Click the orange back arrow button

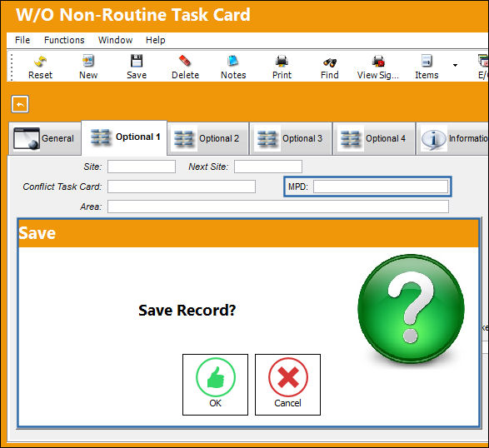point(20,104)
